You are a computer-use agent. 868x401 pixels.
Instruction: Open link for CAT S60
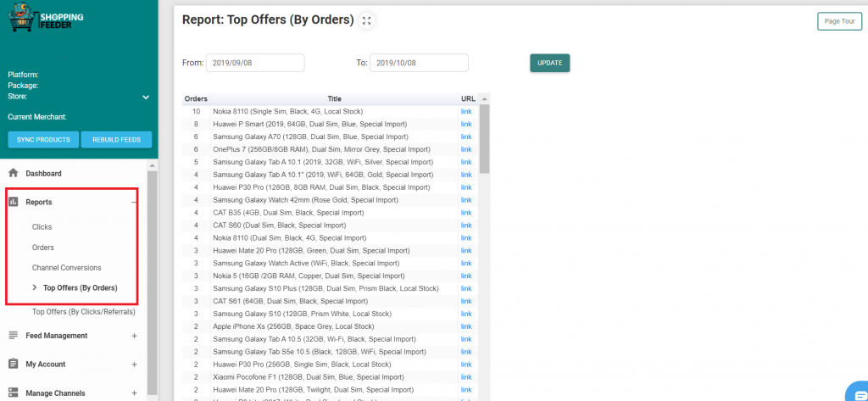[x=466, y=226]
